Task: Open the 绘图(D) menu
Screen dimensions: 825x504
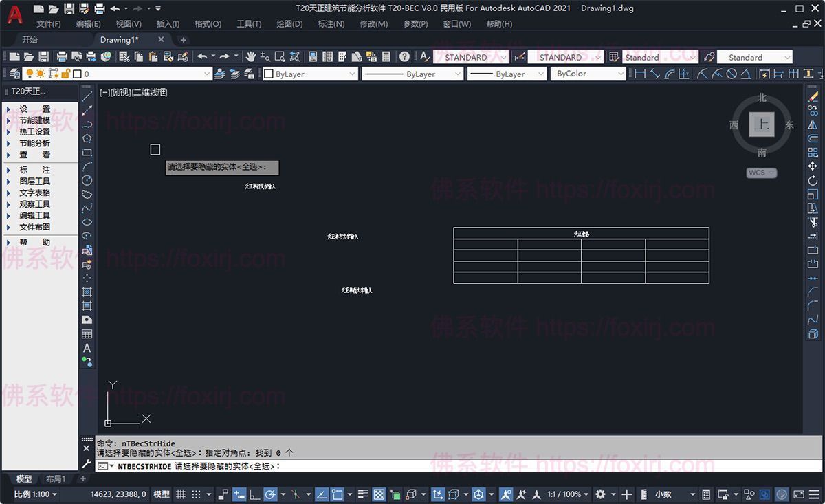Action: [x=289, y=24]
